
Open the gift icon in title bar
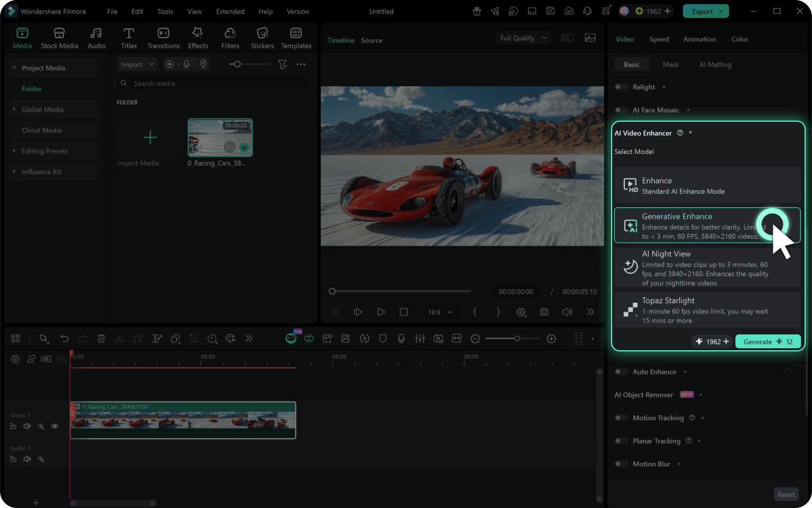(477, 11)
